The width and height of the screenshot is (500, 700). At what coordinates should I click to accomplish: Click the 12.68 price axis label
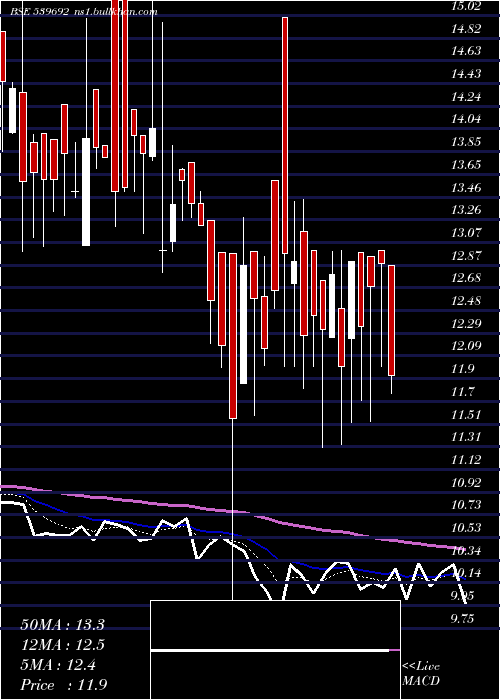[466, 278]
